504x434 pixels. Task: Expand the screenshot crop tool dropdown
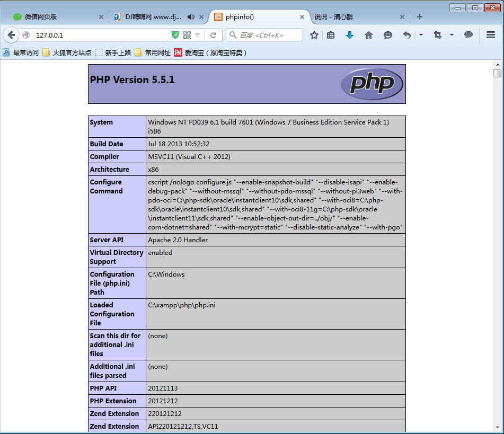coord(452,35)
